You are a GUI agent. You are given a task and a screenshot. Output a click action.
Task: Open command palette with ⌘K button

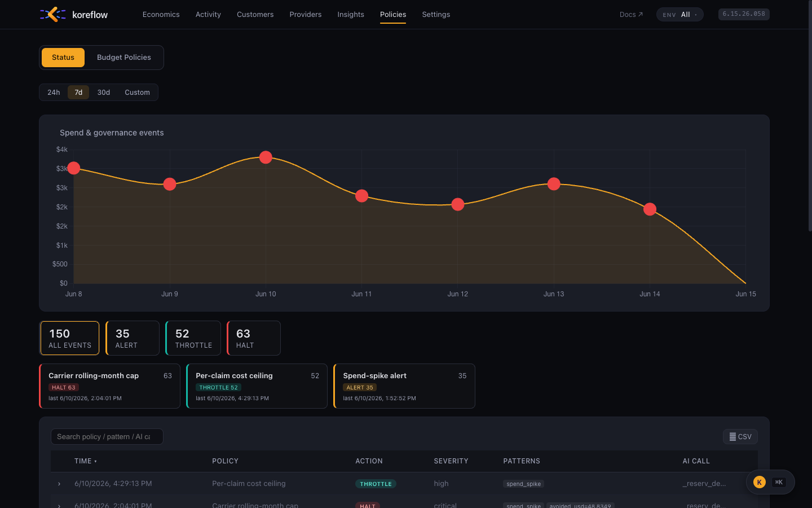point(779,482)
